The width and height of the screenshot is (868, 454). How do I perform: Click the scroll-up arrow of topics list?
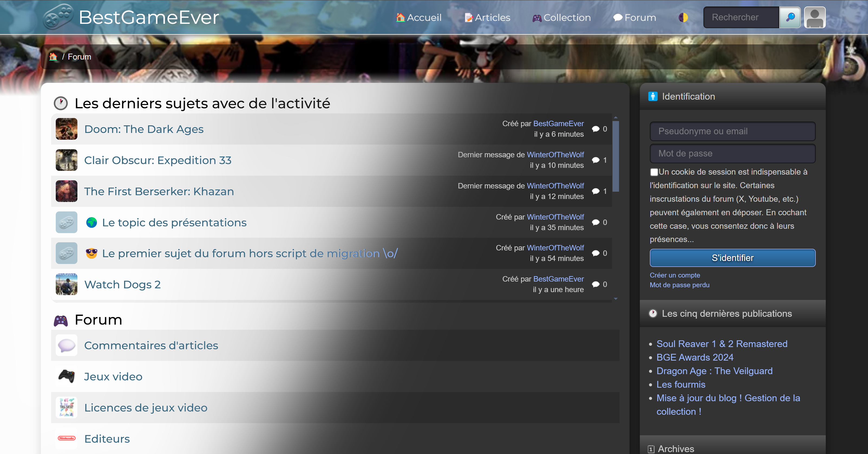point(616,117)
